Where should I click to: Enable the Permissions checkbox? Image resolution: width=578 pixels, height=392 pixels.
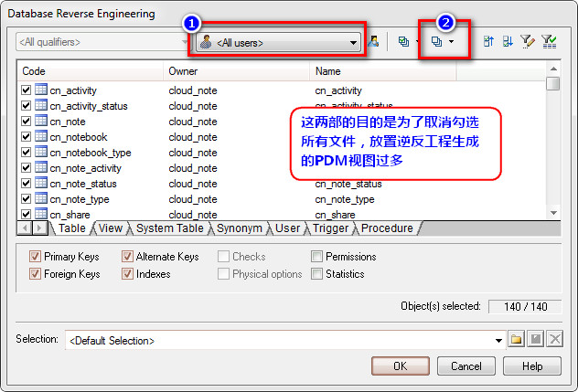tap(316, 256)
